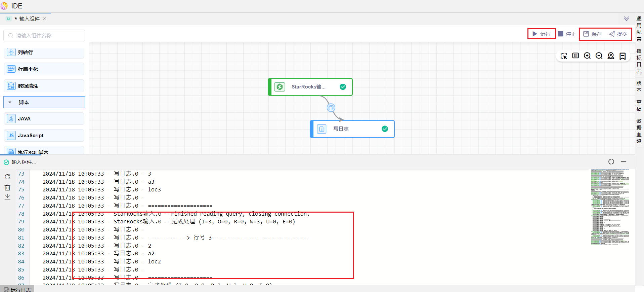
Task: Download the run log
Action: 7,197
